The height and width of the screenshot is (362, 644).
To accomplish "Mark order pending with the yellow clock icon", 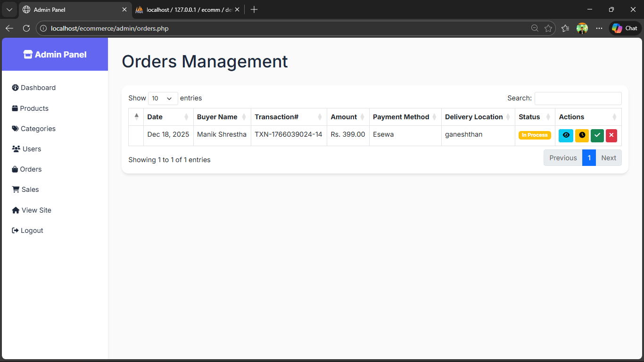I will click(x=582, y=135).
